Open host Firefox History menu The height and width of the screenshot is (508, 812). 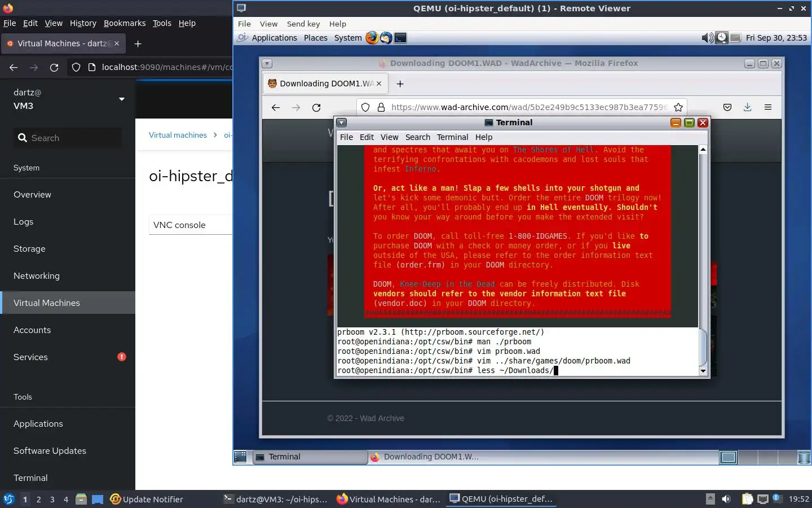pyautogui.click(x=83, y=23)
